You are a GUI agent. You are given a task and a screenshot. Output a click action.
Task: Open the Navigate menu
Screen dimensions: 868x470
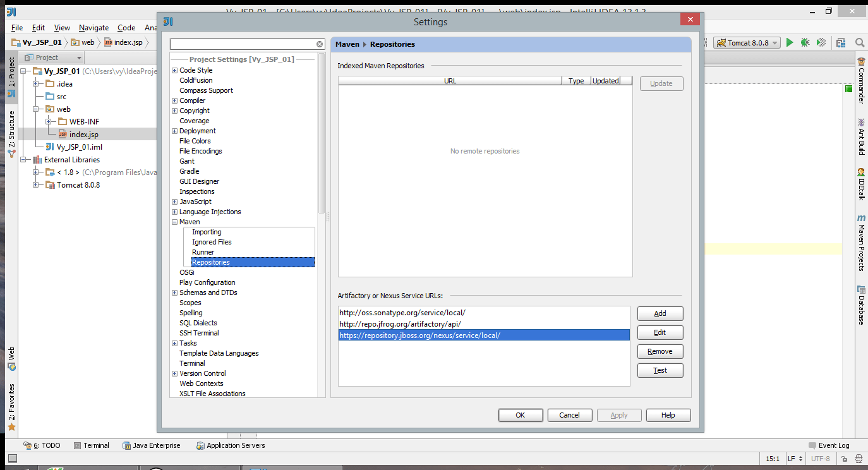tap(93, 28)
